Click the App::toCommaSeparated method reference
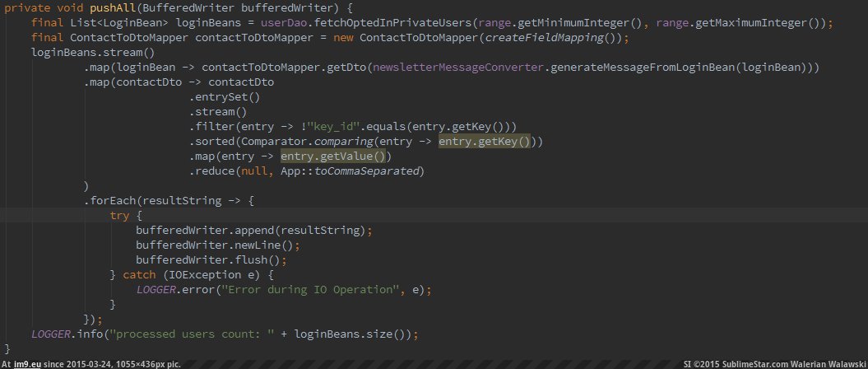868x369 pixels. coord(350,171)
